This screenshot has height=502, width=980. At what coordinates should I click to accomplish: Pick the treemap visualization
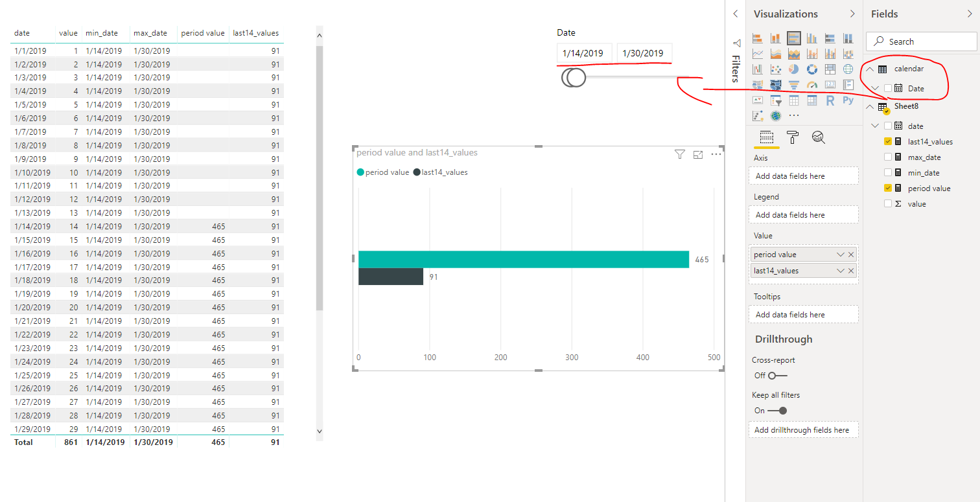[x=830, y=69]
